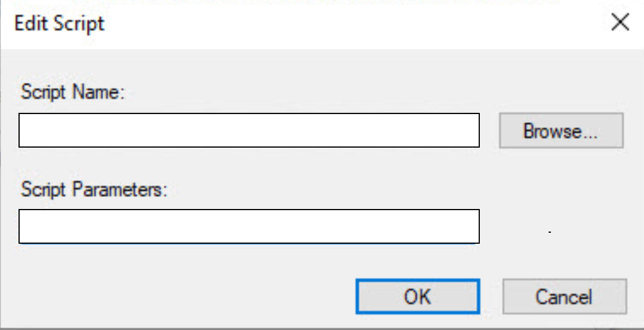Accept the script settings via OK
This screenshot has width=644, height=330.
[417, 297]
